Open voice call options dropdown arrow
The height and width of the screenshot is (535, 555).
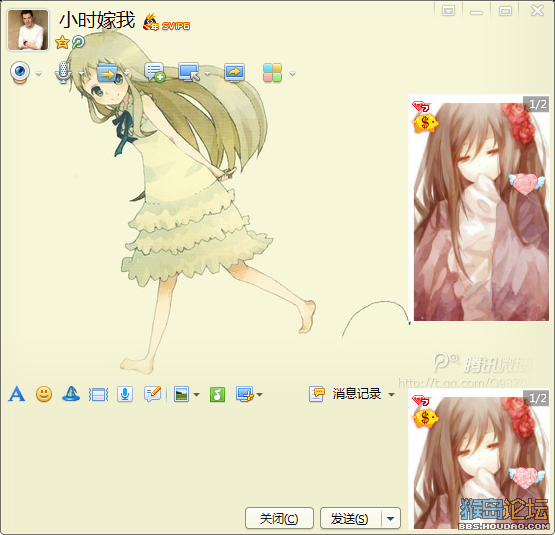click(81, 74)
